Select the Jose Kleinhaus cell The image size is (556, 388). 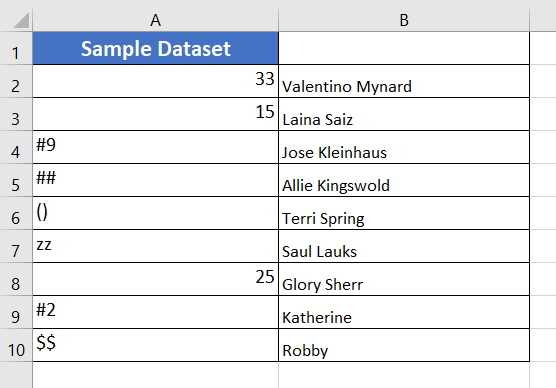(x=404, y=147)
